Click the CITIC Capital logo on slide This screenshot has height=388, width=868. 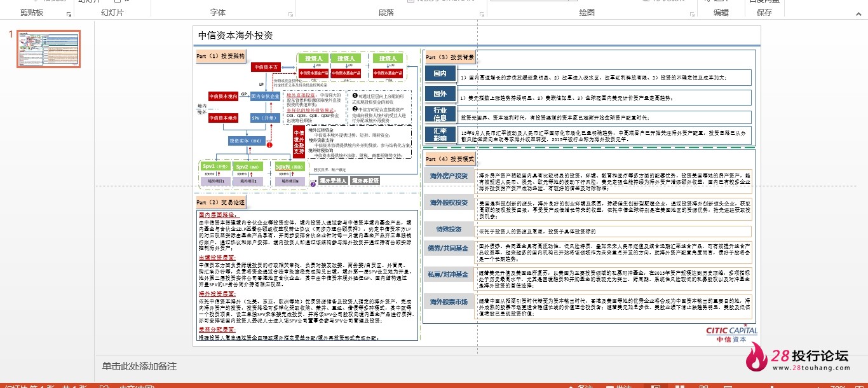[732, 335]
